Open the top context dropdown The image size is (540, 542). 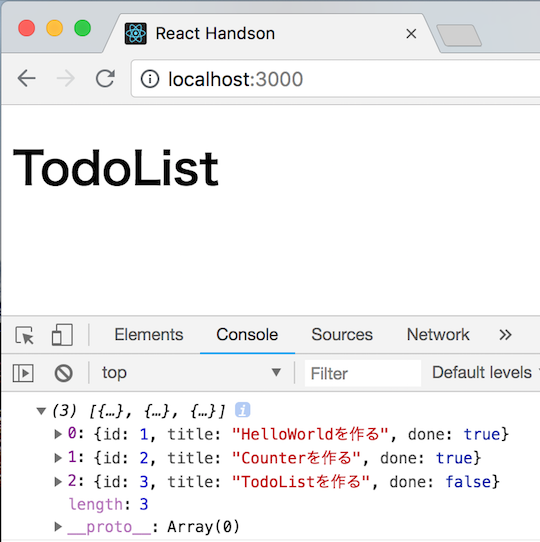click(x=191, y=373)
